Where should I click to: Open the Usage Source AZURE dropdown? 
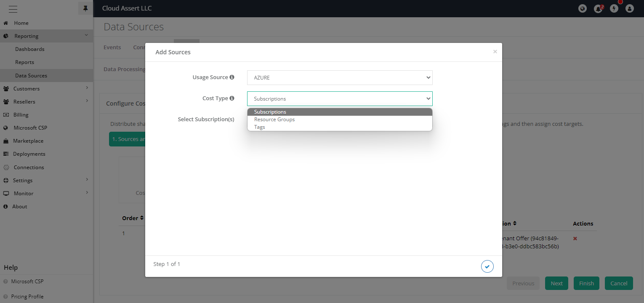click(339, 78)
